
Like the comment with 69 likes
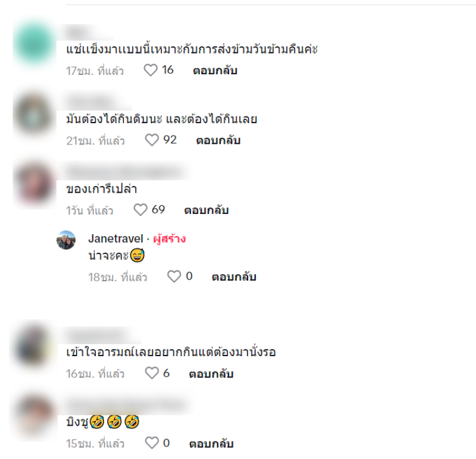(x=140, y=210)
